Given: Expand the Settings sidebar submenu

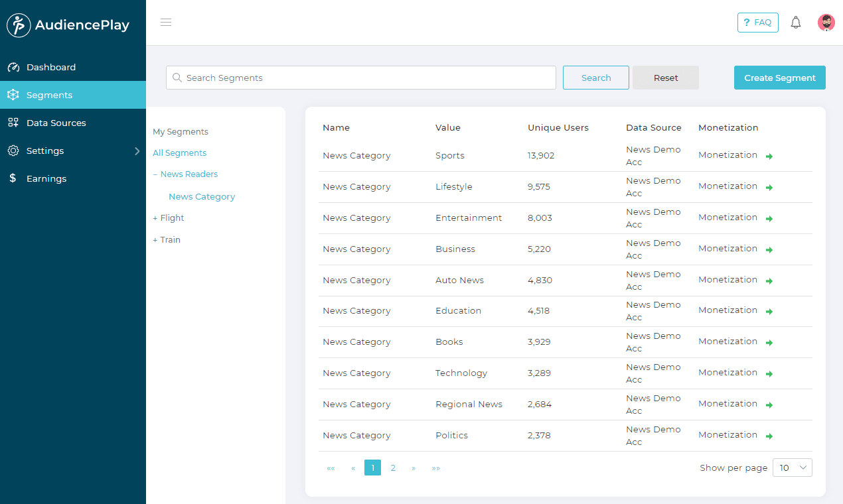Looking at the screenshot, I should pyautogui.click(x=137, y=151).
